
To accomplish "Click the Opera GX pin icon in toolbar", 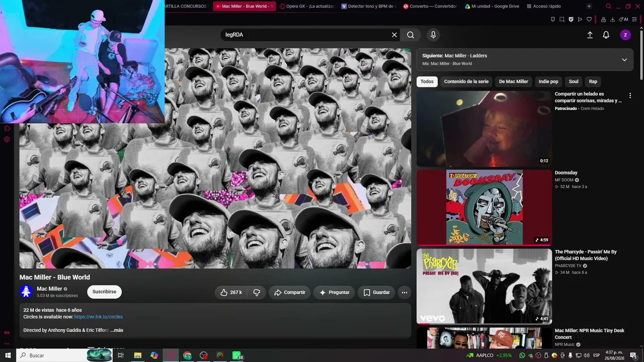I will point(553,19).
